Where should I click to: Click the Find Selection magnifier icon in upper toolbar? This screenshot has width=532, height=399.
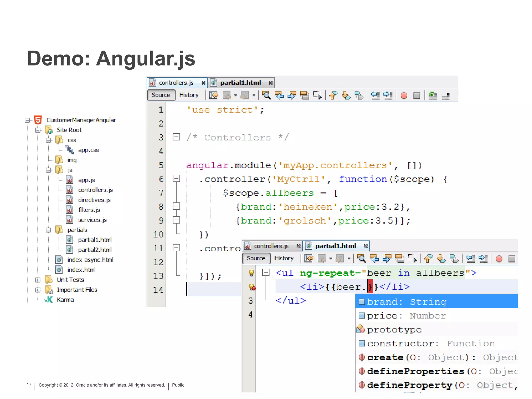(x=266, y=95)
